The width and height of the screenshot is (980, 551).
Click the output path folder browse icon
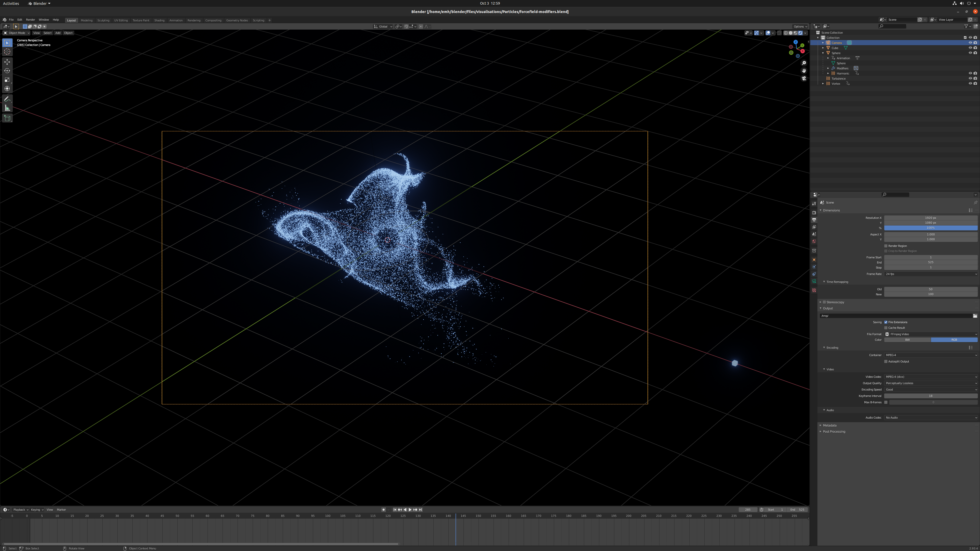(x=975, y=316)
